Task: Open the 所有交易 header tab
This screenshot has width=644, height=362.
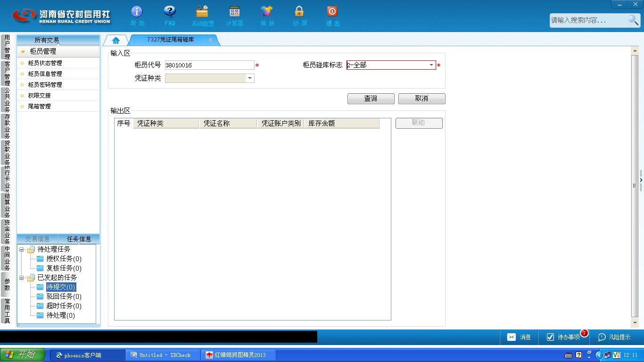Action: [x=47, y=40]
